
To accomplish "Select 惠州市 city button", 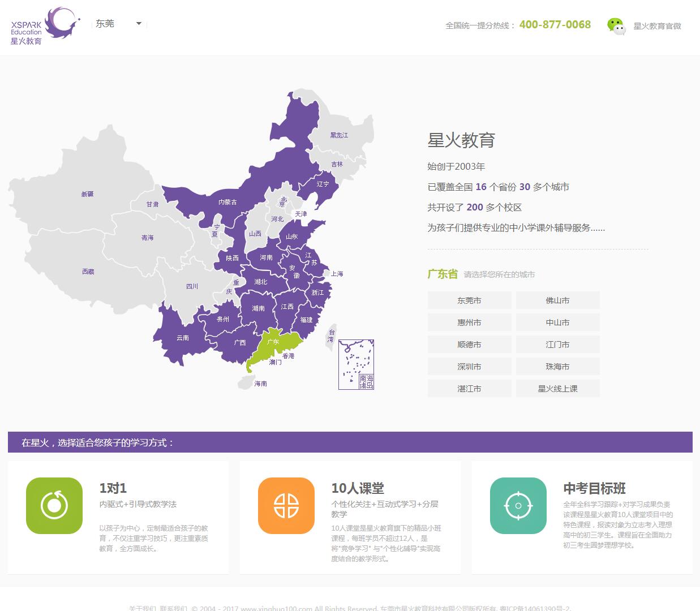I will (469, 322).
